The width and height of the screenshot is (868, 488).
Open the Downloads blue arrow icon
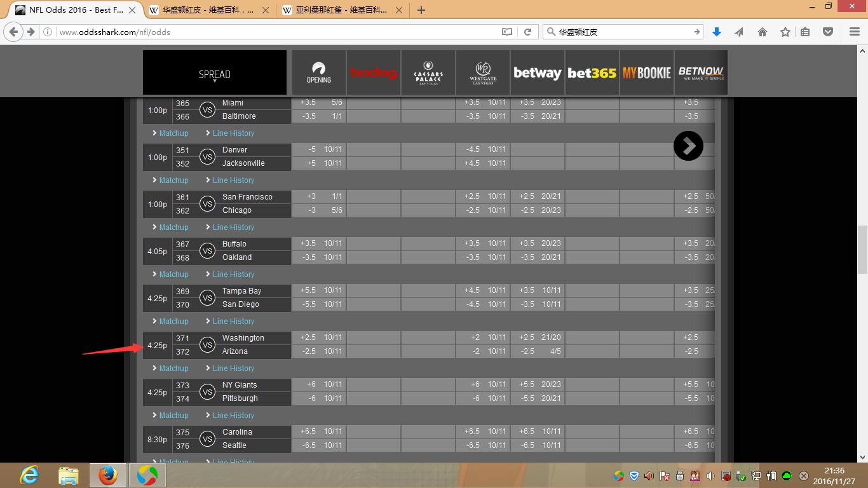pyautogui.click(x=717, y=32)
